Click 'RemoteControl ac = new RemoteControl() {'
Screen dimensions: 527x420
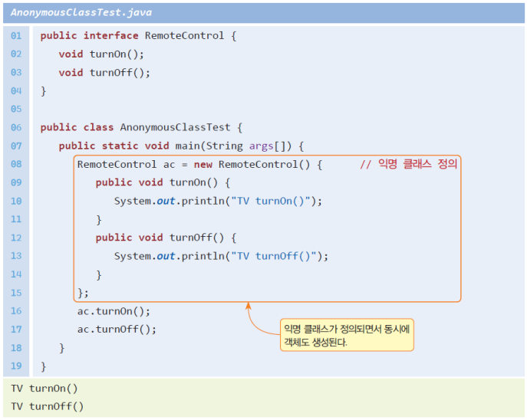pyautogui.click(x=199, y=165)
